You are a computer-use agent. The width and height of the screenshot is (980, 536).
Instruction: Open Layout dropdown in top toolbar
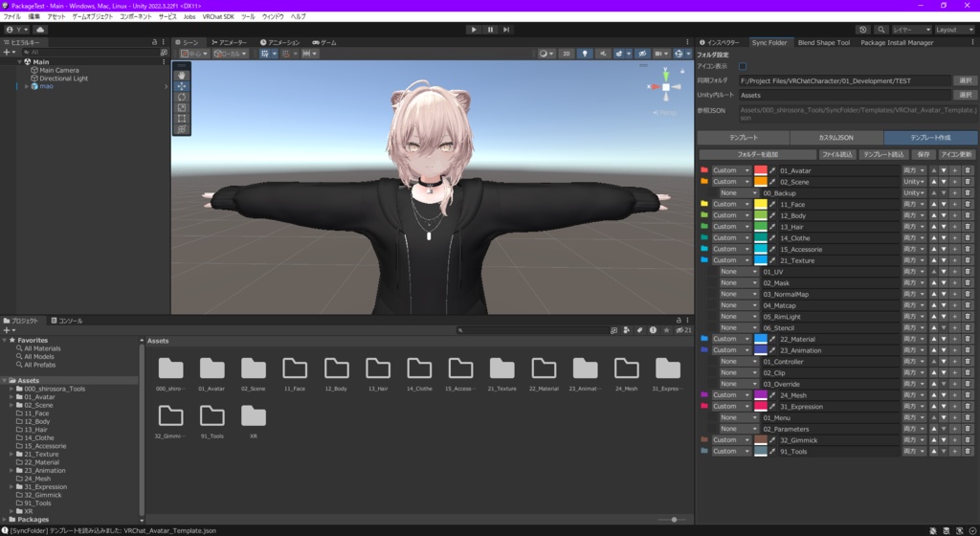[x=954, y=30]
